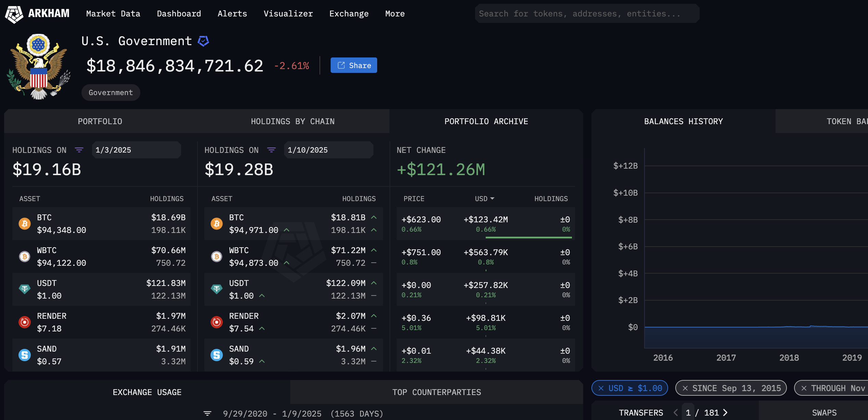868x420 pixels.
Task: Open the Exchange Usage tab
Action: pyautogui.click(x=147, y=392)
